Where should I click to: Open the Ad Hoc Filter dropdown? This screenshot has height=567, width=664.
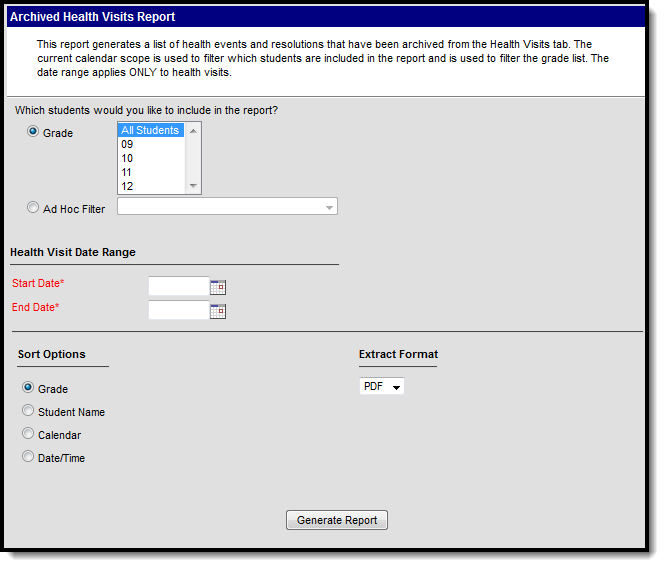[227, 207]
